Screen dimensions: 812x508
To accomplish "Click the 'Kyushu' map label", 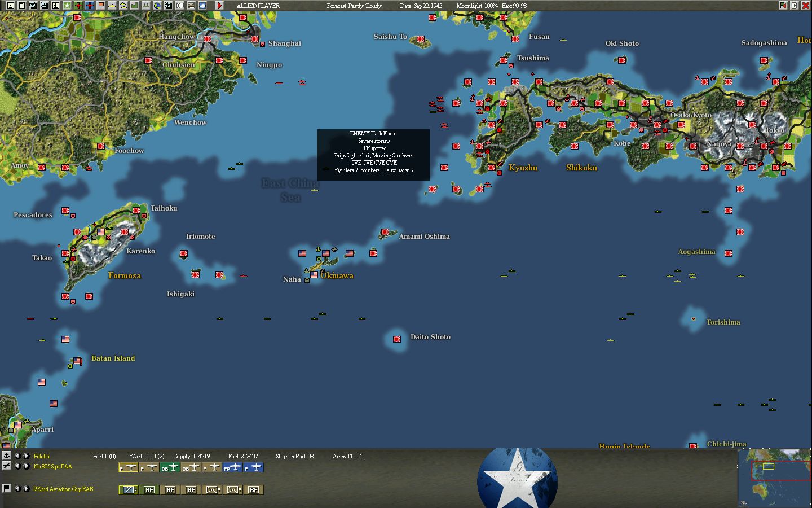I will (x=523, y=168).
